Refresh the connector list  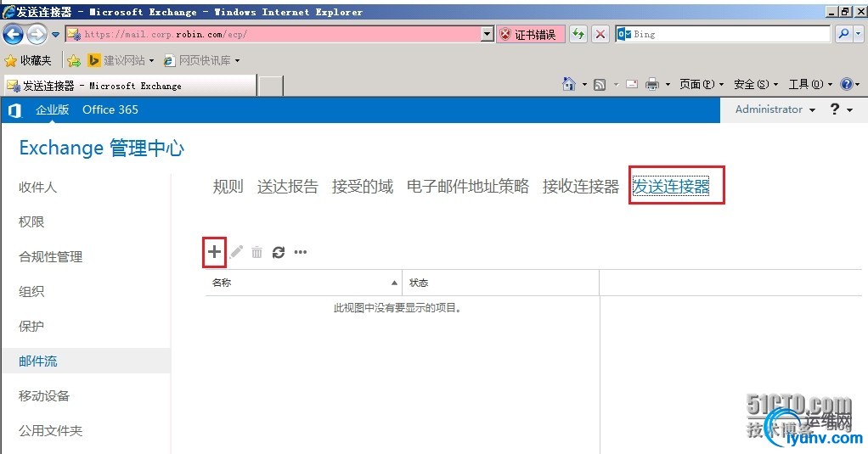[279, 253]
